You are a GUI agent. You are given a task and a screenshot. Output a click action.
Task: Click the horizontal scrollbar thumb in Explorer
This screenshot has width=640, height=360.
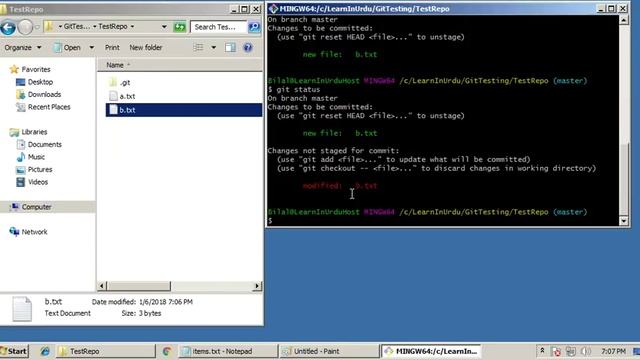point(139,286)
